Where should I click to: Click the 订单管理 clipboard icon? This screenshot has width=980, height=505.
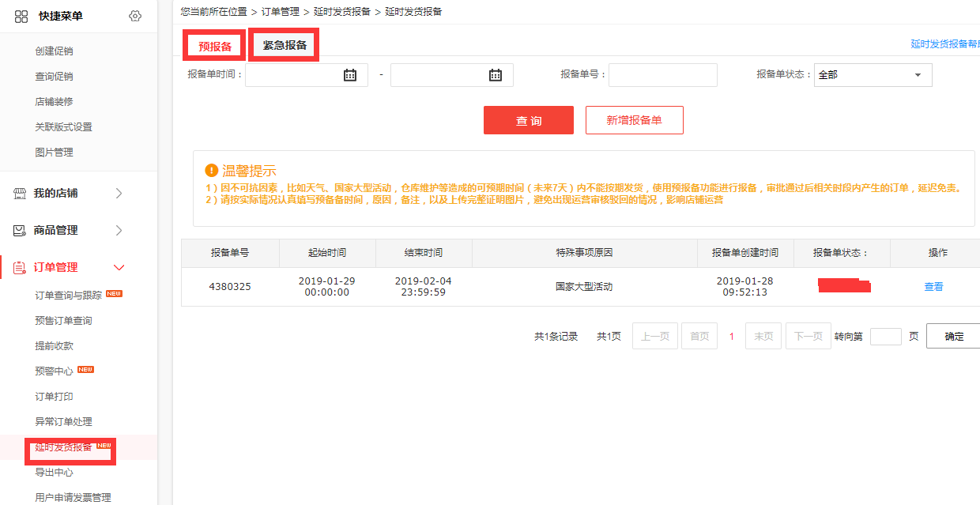21,268
